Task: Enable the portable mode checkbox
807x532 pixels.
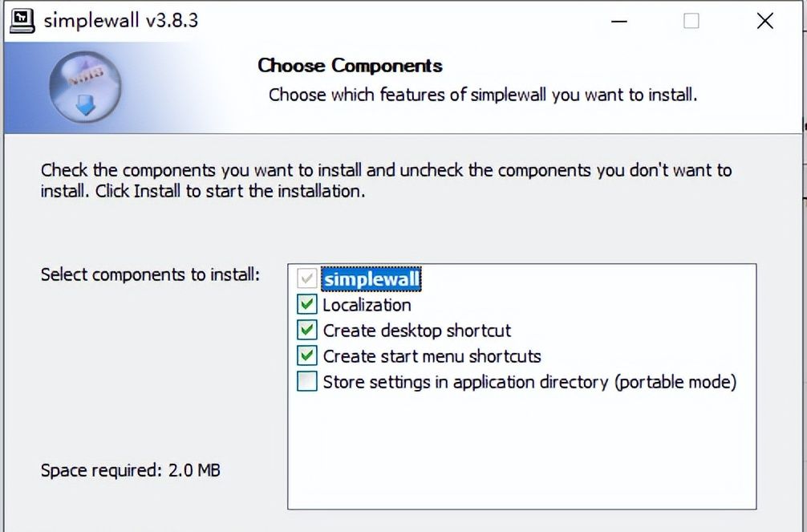Action: [x=306, y=382]
